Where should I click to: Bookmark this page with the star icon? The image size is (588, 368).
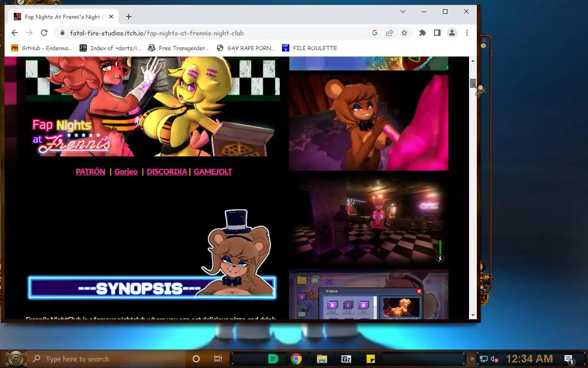click(404, 33)
